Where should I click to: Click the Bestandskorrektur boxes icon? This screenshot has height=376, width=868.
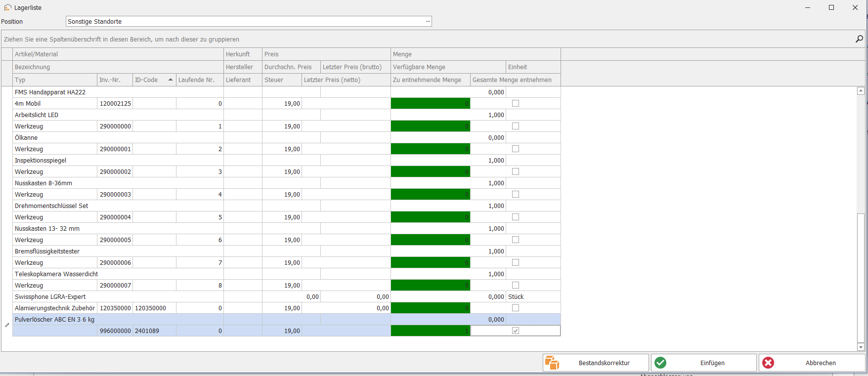[x=552, y=363]
